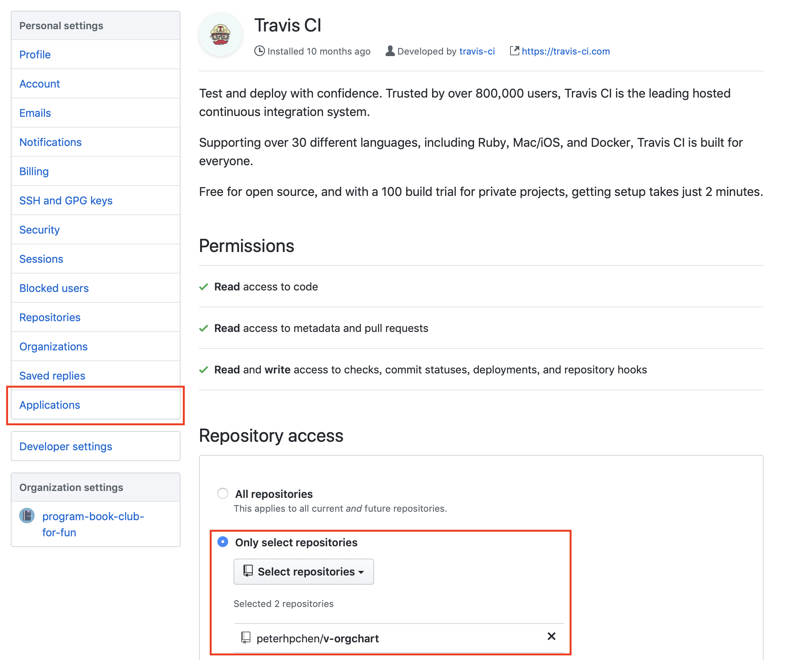Select the All repositories radio option
812x660 pixels.
pos(223,493)
